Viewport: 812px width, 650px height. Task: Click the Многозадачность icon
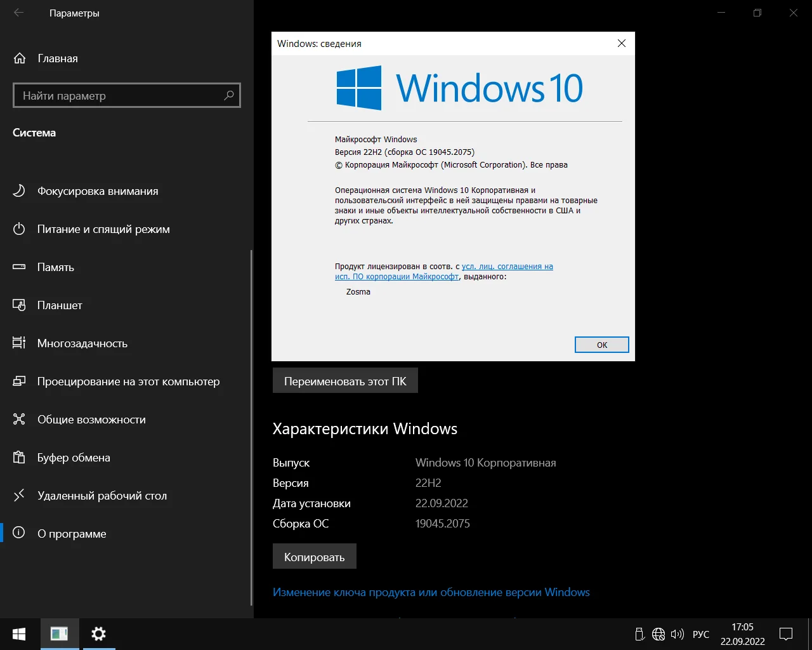coord(19,343)
